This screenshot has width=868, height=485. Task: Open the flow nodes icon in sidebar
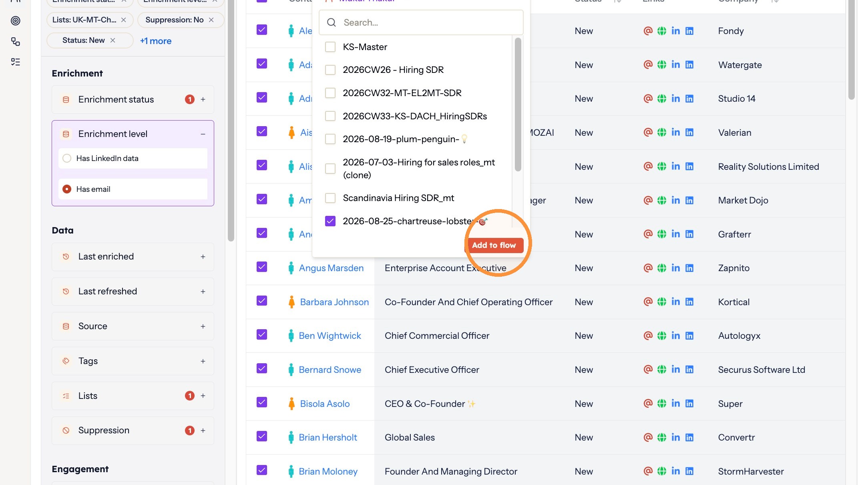(15, 41)
